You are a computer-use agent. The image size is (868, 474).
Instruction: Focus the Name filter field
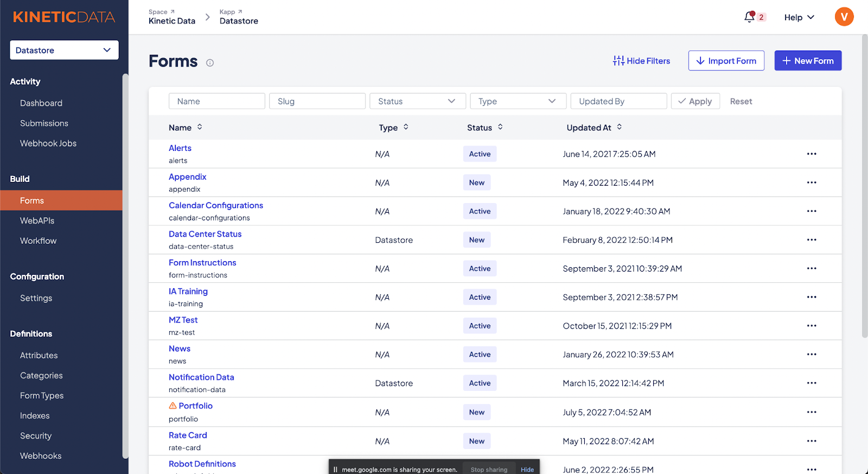(217, 101)
